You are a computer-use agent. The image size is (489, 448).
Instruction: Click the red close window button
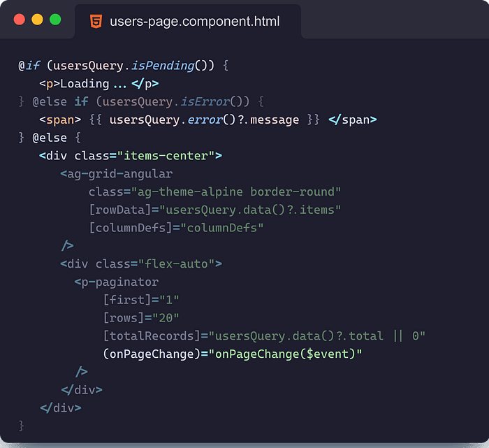point(19,20)
